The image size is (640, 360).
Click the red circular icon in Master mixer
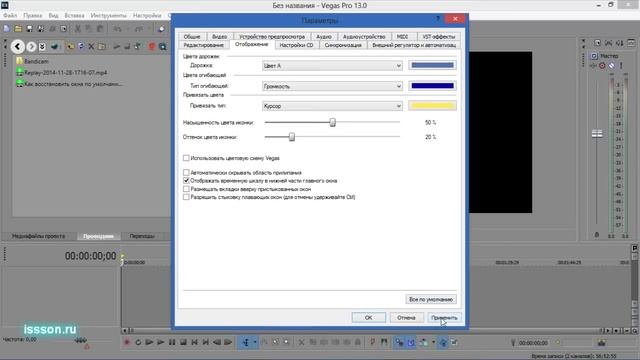(x=602, y=66)
